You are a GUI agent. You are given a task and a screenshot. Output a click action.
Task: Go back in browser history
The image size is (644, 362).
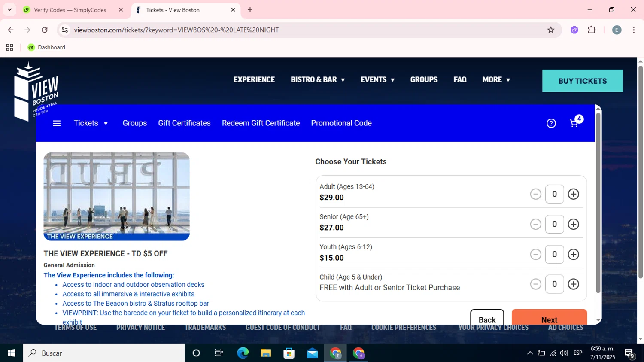[x=11, y=30]
